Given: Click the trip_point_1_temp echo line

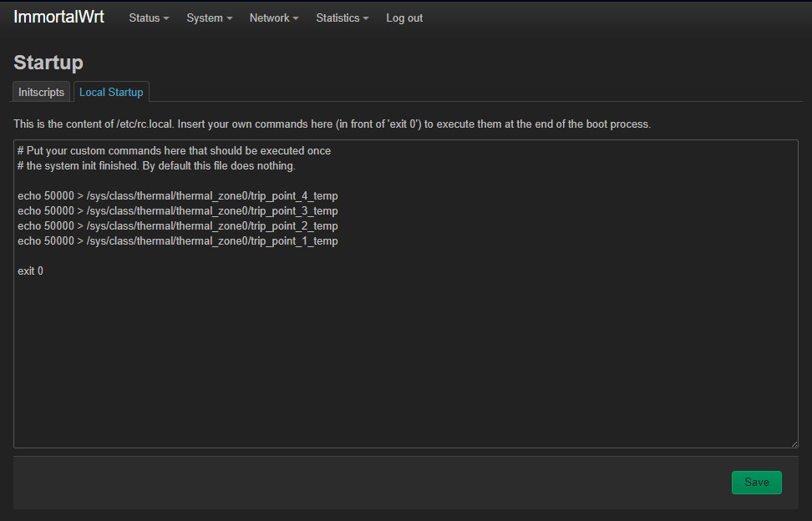Looking at the screenshot, I should tap(177, 241).
